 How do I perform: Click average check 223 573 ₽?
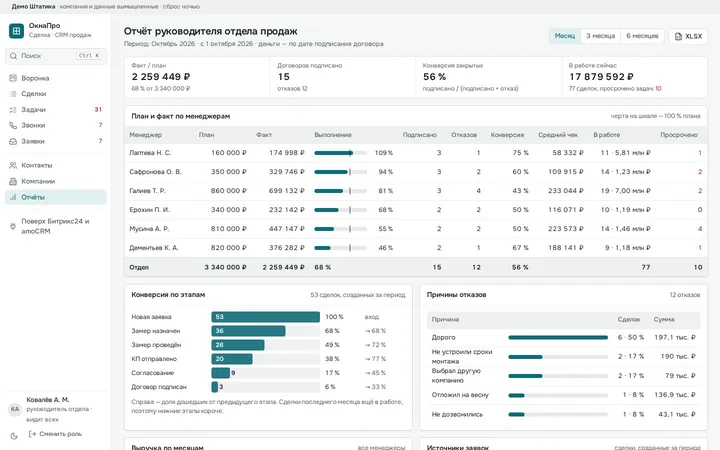click(x=566, y=229)
